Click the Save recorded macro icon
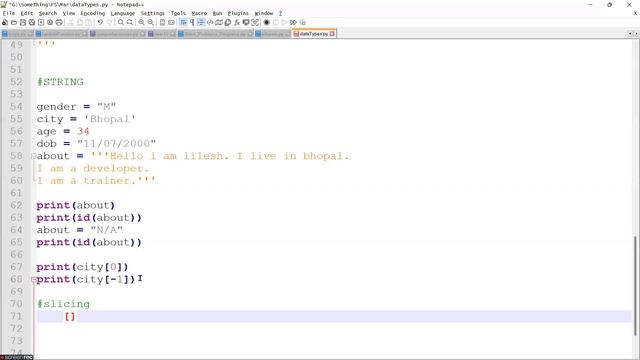 [302, 22]
